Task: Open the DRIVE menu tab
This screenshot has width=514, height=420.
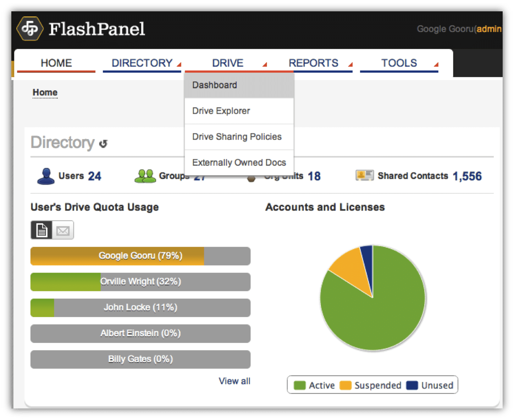Action: point(228,63)
